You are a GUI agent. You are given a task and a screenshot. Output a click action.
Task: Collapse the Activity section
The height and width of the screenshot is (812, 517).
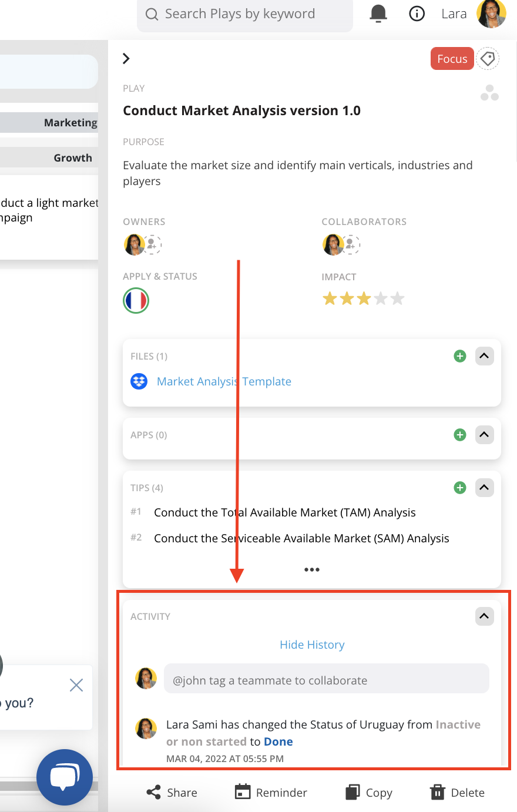[484, 616]
